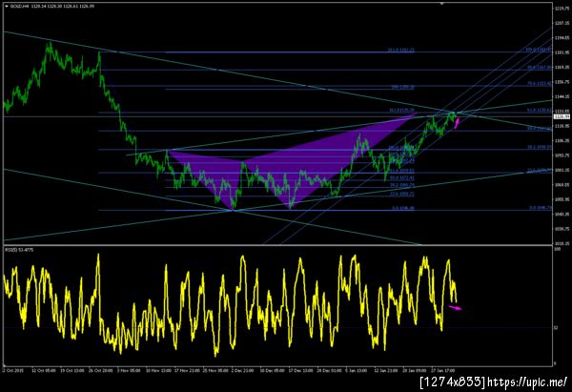Click the '2 Dec 21:00' time label

pos(242,370)
